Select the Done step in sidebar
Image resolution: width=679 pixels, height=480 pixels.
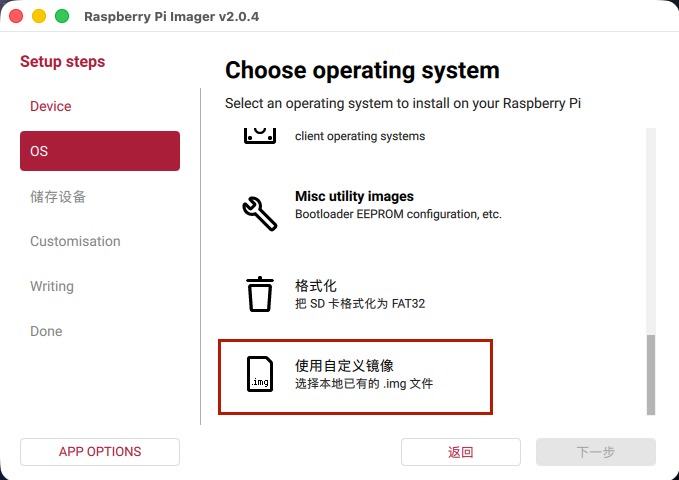46,331
